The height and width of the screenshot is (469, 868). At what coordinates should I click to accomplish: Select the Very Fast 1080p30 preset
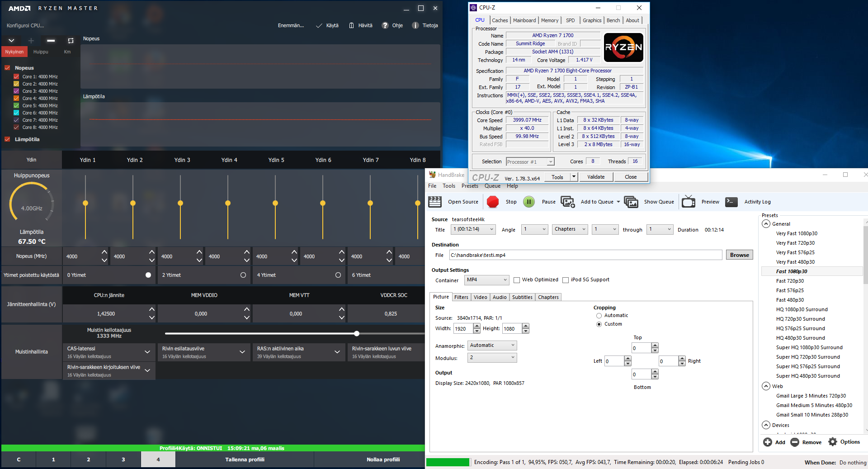797,233
